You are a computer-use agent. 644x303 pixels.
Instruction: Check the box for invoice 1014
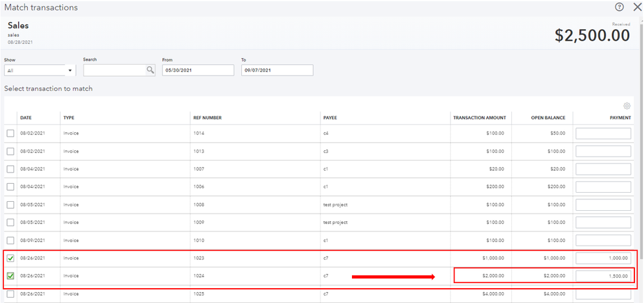click(11, 133)
